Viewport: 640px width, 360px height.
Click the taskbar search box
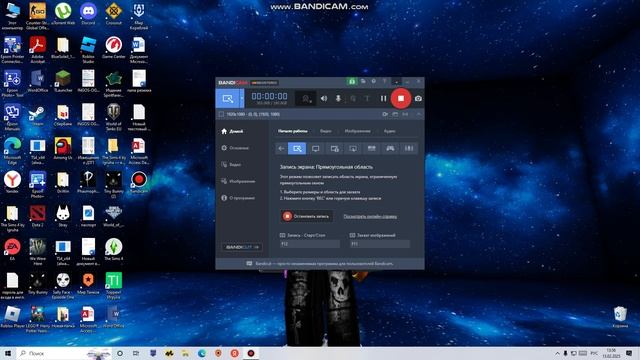(x=65, y=353)
